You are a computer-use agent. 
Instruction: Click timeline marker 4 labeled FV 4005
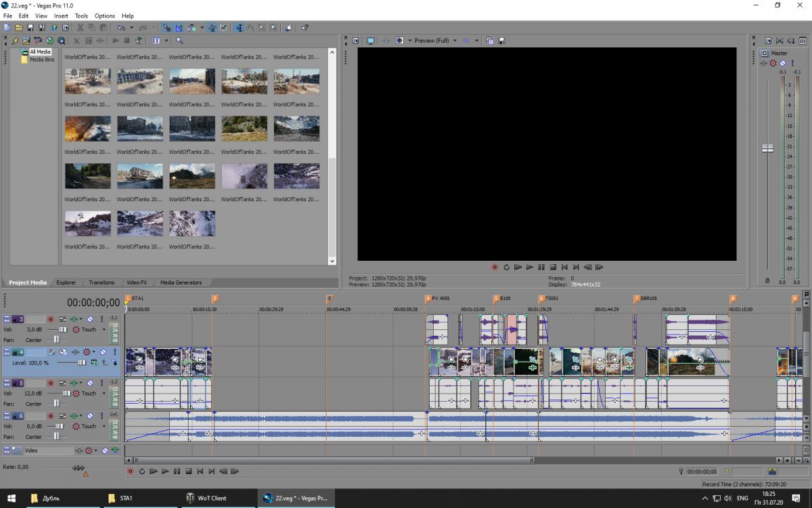point(428,299)
